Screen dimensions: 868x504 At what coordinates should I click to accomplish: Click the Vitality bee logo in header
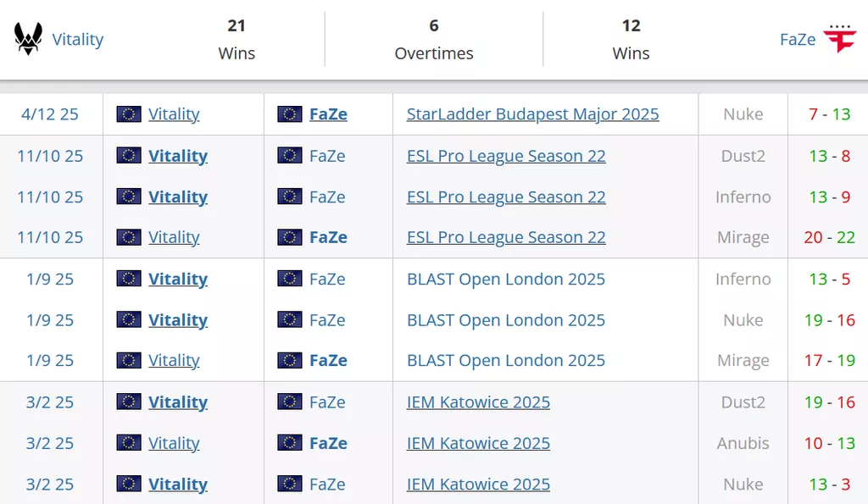[29, 39]
